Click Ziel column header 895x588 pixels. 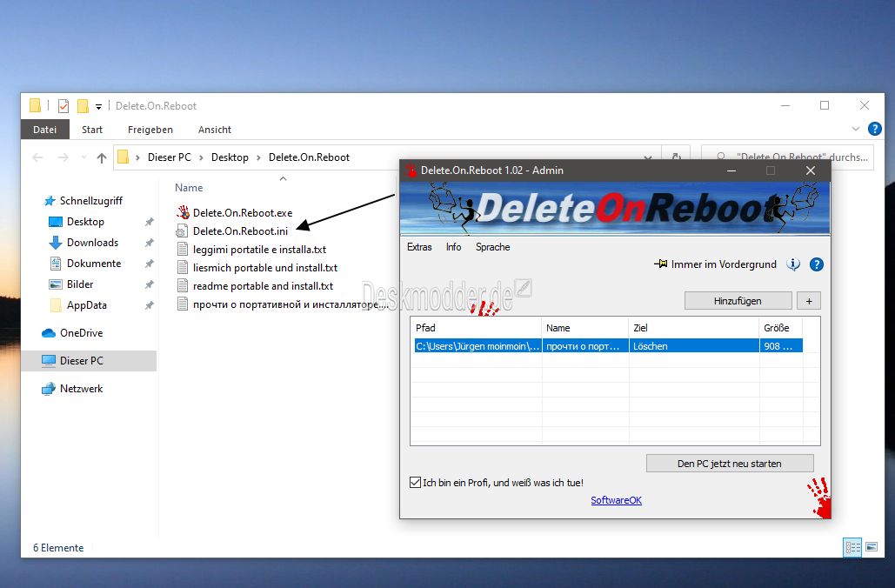(693, 328)
